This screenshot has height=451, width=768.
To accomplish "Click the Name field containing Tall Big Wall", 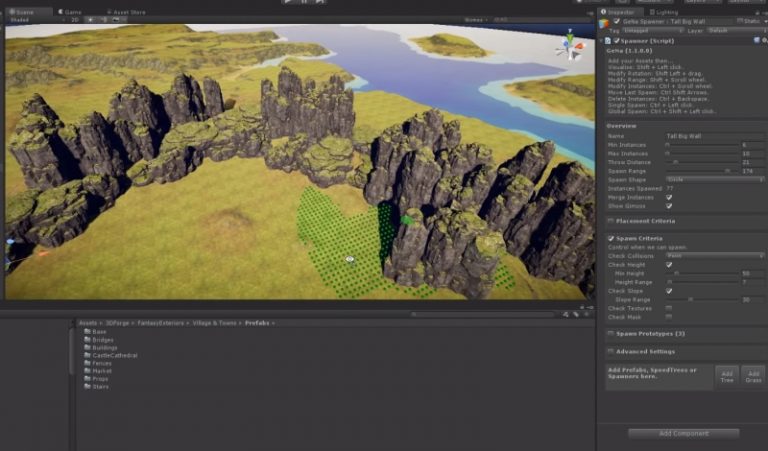I will [x=715, y=136].
